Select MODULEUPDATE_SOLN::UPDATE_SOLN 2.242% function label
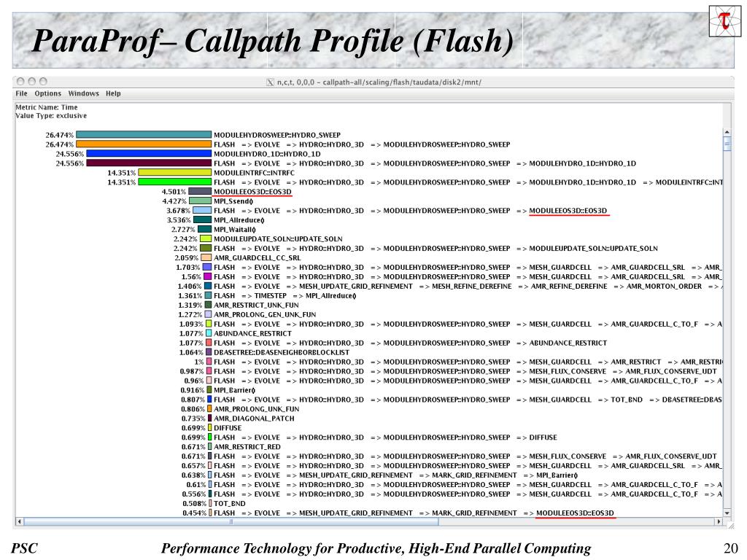747x560 pixels. tap(278, 239)
